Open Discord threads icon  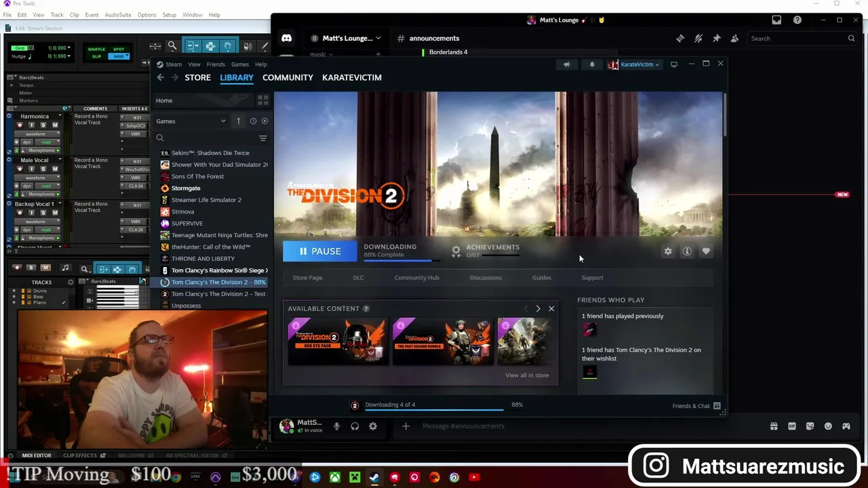coord(680,39)
